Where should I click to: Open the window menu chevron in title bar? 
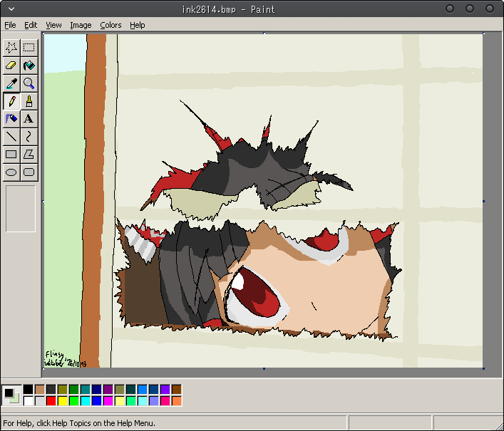11,9
